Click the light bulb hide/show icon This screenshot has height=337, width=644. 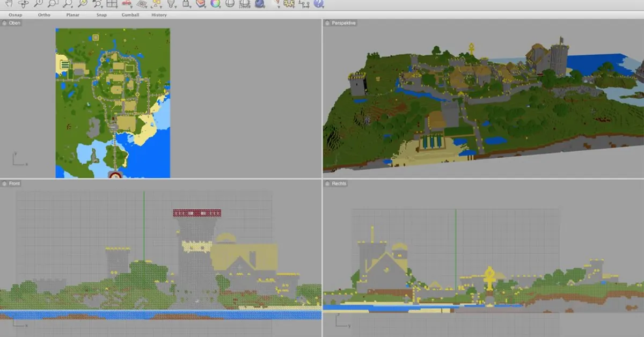click(x=171, y=4)
